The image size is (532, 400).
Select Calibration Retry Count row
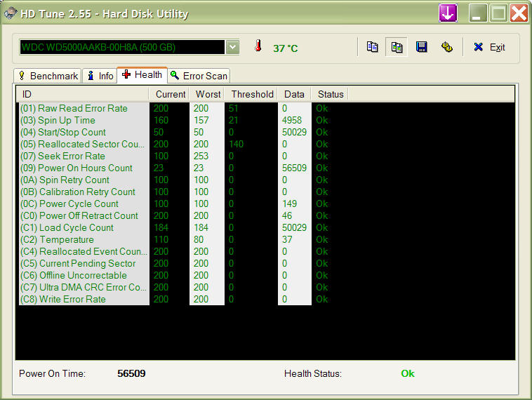click(x=78, y=192)
